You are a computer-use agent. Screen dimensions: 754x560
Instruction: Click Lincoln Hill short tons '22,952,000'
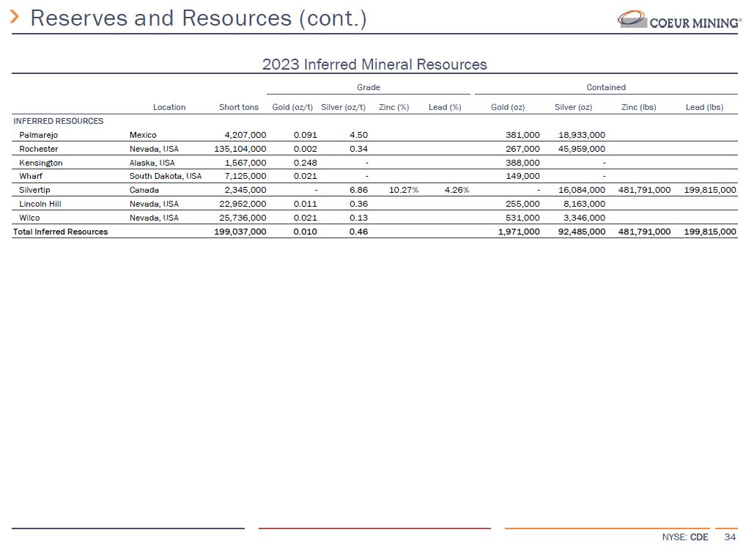(243, 204)
